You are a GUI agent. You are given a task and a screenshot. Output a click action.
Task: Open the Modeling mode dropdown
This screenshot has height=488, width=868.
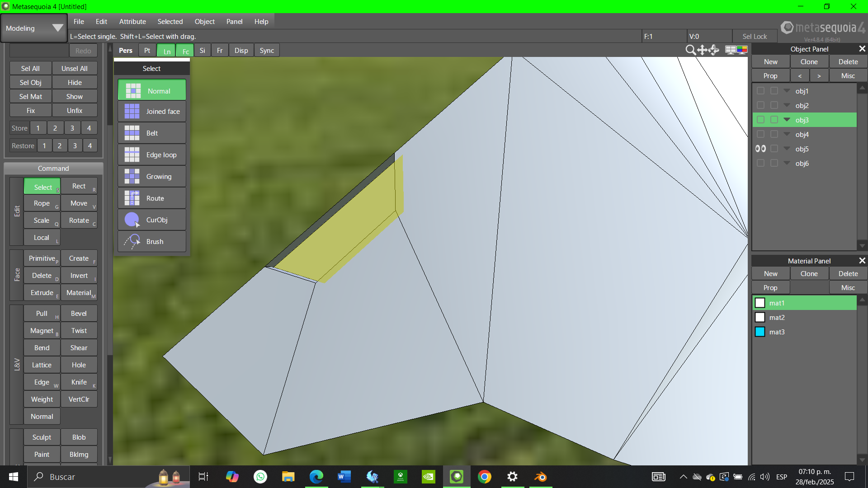coord(34,28)
